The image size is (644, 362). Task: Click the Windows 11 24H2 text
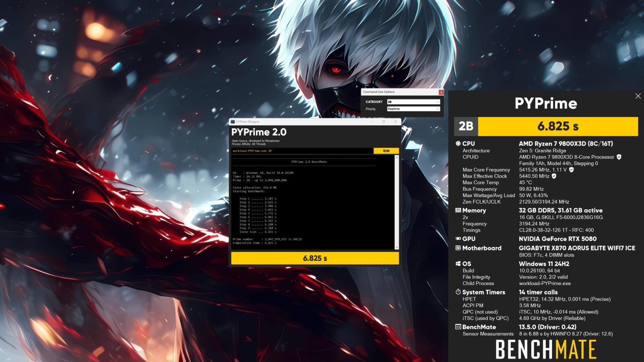click(x=544, y=264)
